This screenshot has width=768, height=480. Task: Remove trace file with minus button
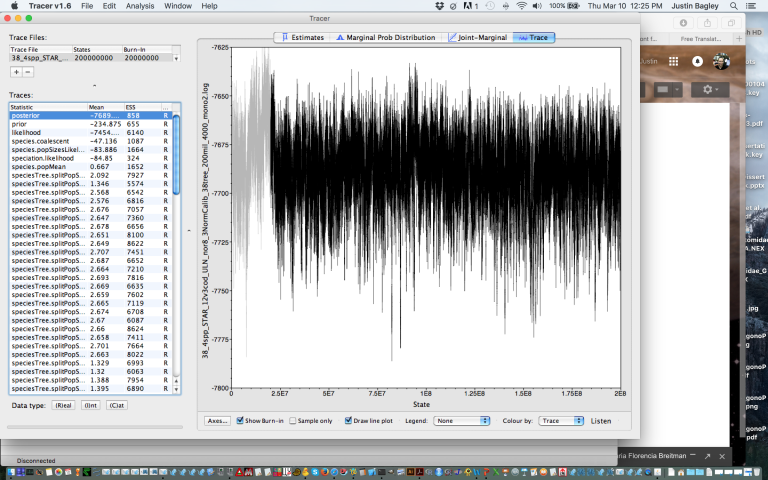tap(28, 72)
